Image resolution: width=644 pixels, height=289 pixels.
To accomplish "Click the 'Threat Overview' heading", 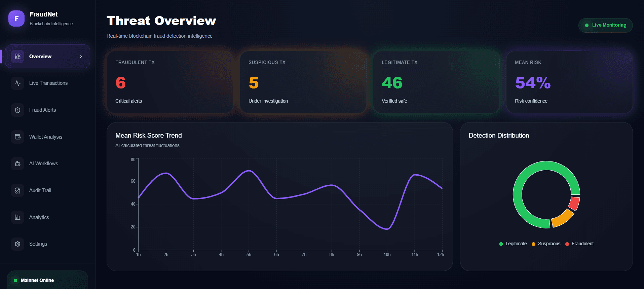I will click(161, 21).
